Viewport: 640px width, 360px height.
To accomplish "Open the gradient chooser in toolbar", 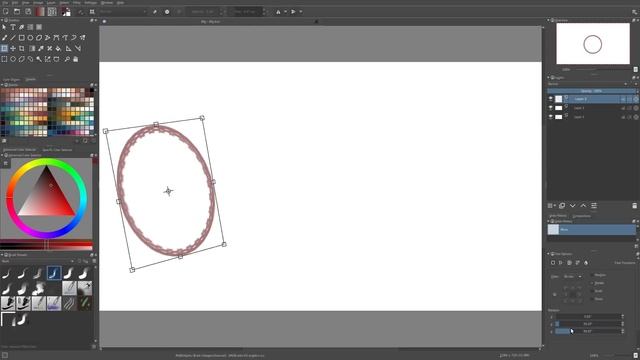I will point(40,11).
